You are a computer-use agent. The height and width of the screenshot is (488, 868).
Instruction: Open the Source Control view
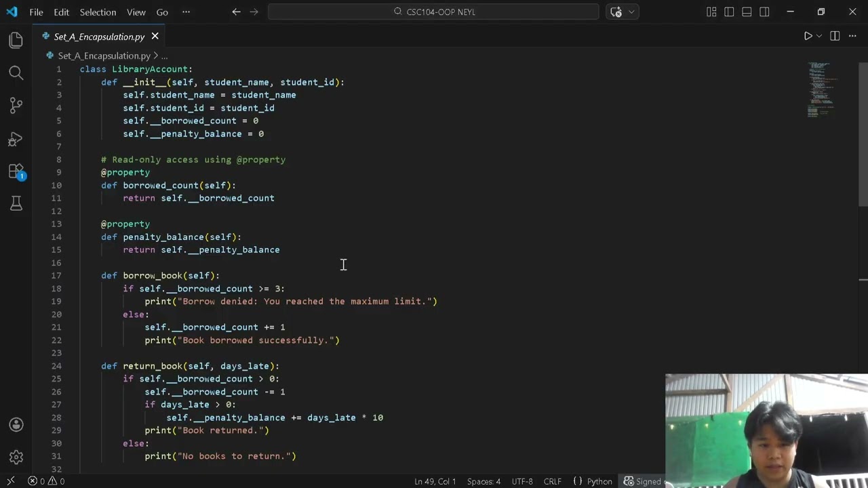click(x=16, y=105)
